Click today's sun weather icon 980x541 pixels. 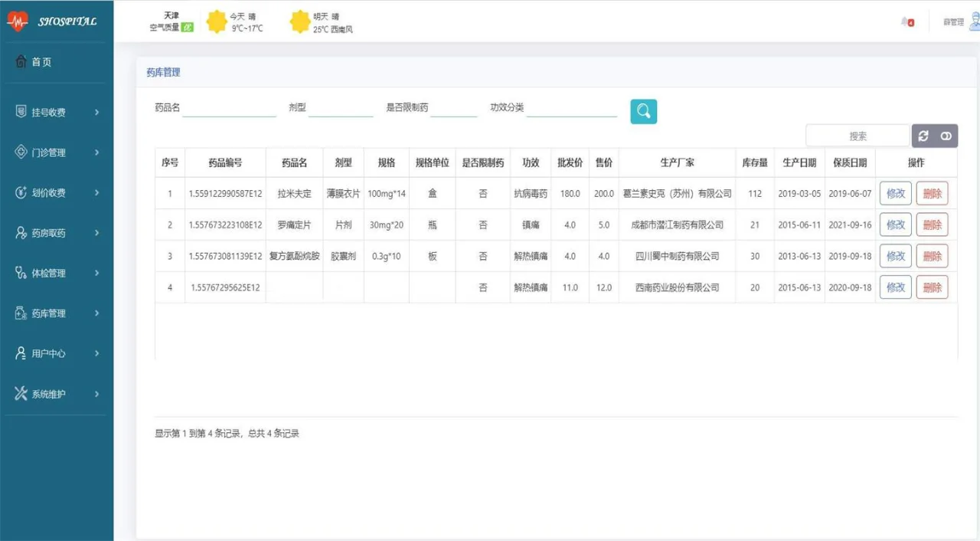point(217,22)
